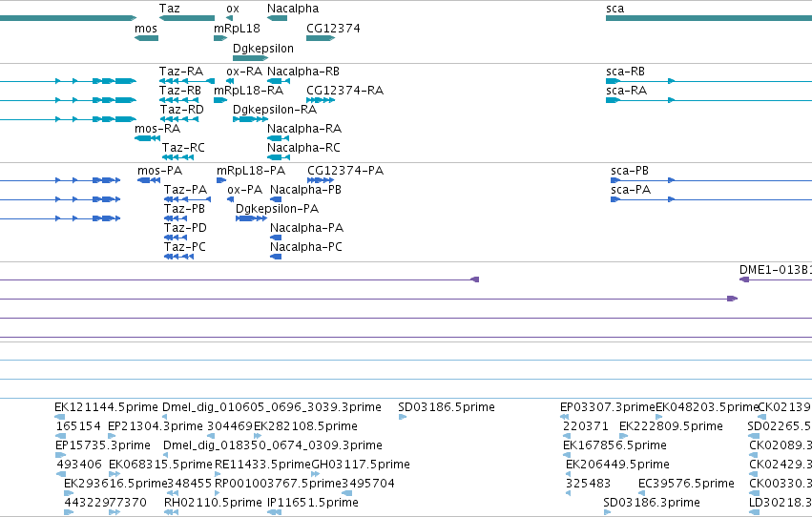The height and width of the screenshot is (517, 812).
Task: Select transcript label Taz-RC
Action: click(x=183, y=148)
